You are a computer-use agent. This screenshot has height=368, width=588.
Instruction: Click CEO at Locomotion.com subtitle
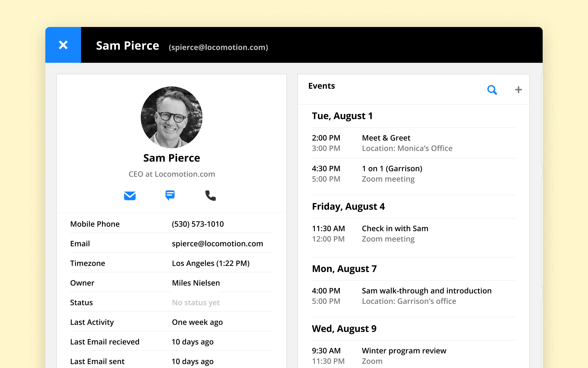[x=171, y=174]
